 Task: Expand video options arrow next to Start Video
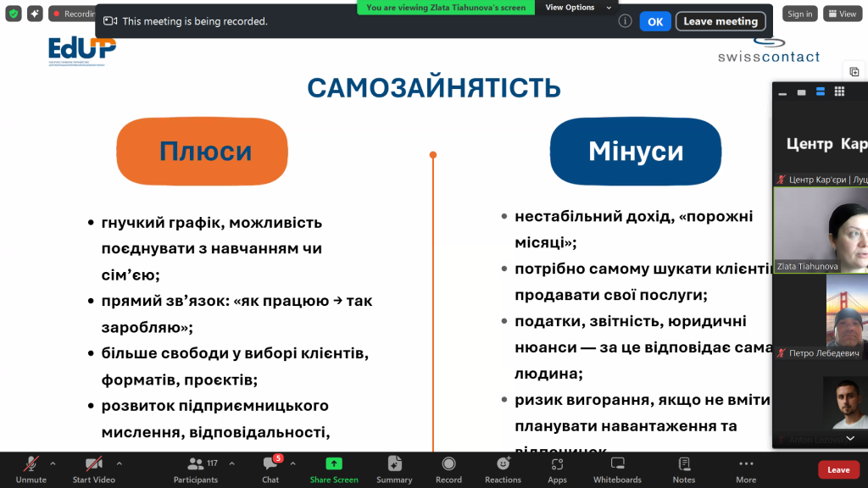coord(119,463)
